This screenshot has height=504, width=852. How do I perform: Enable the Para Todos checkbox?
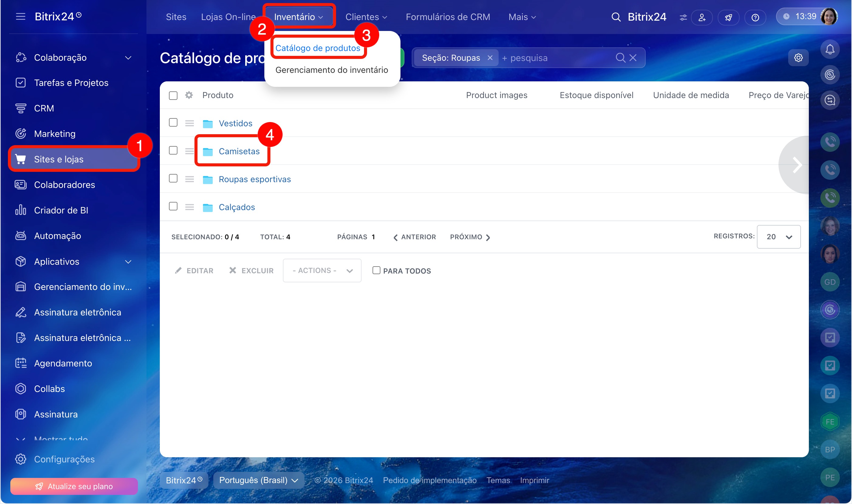(x=376, y=270)
